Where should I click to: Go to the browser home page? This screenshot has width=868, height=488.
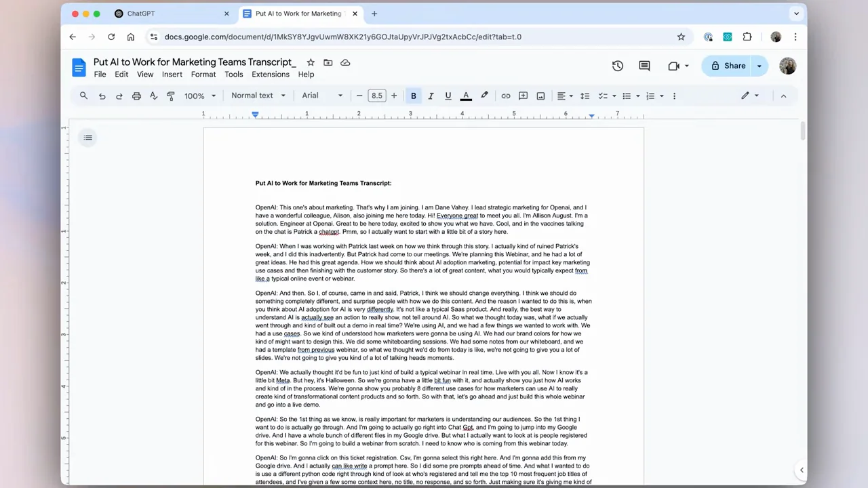pos(131,37)
